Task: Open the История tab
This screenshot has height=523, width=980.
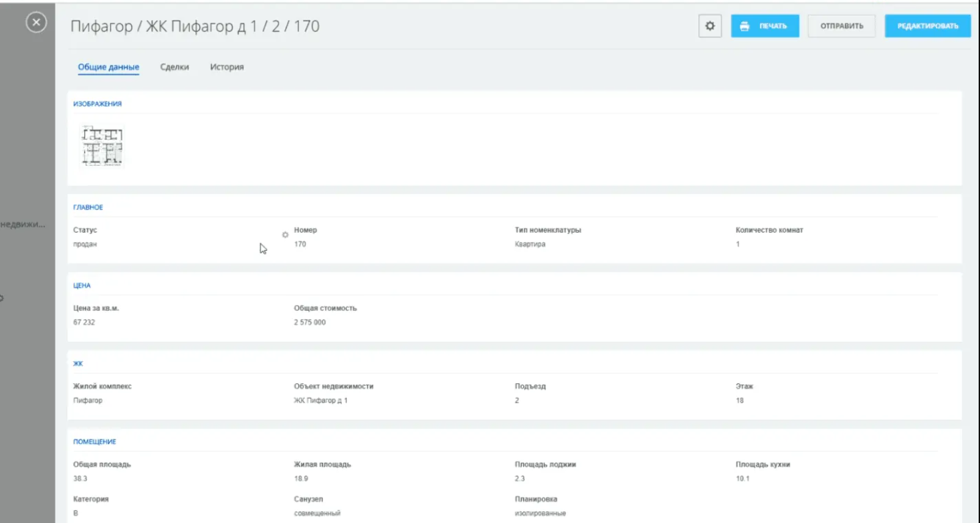Action: point(227,67)
